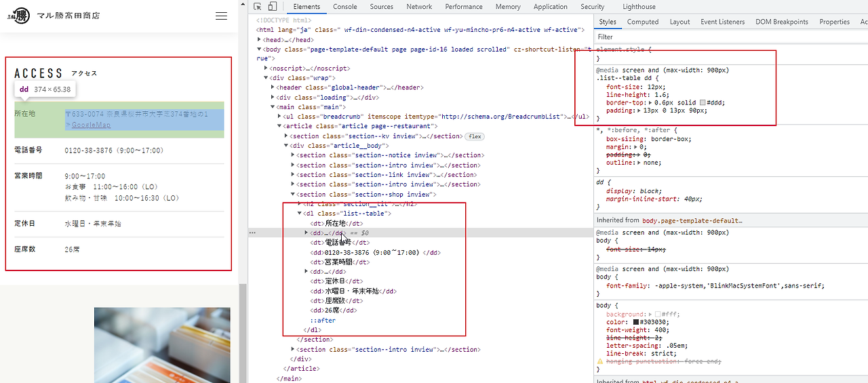Expand the selected dd == $0 node
This screenshot has width=868, height=383.
pos(307,233)
